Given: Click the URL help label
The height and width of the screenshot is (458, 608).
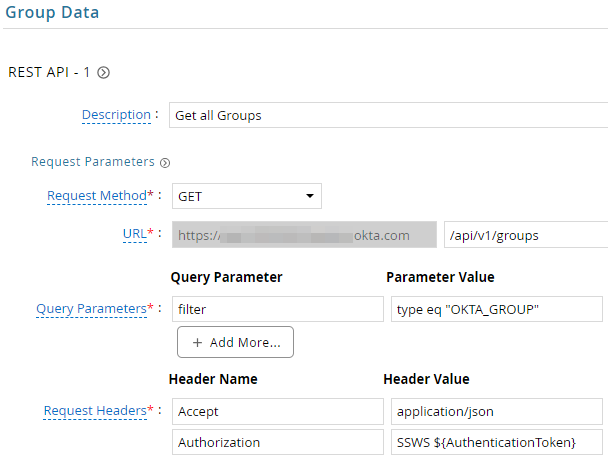Looking at the screenshot, I should pos(135,234).
